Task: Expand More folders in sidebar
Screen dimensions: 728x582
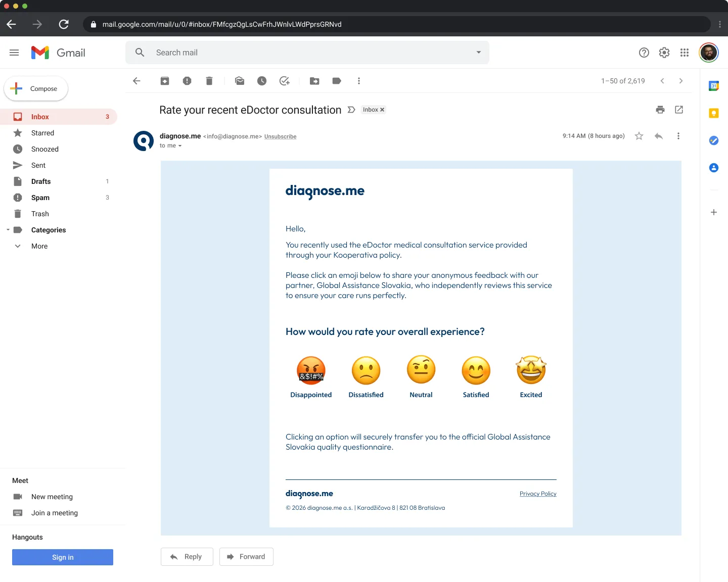Action: (18, 246)
